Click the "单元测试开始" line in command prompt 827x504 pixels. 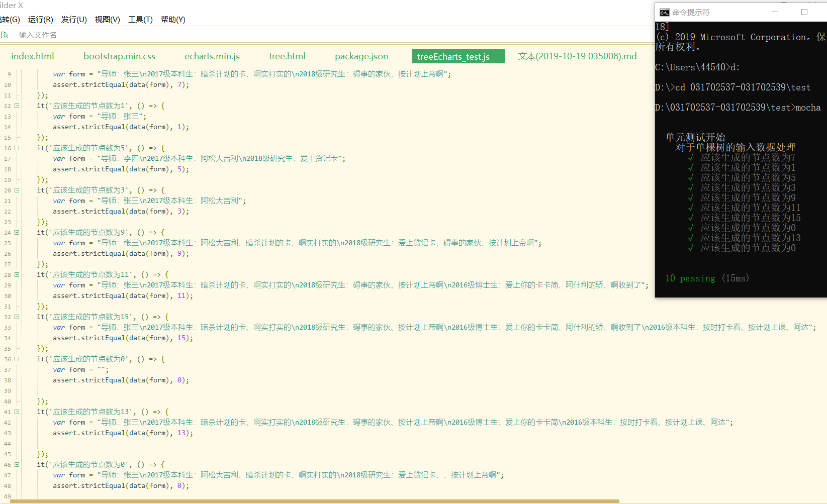(x=695, y=137)
